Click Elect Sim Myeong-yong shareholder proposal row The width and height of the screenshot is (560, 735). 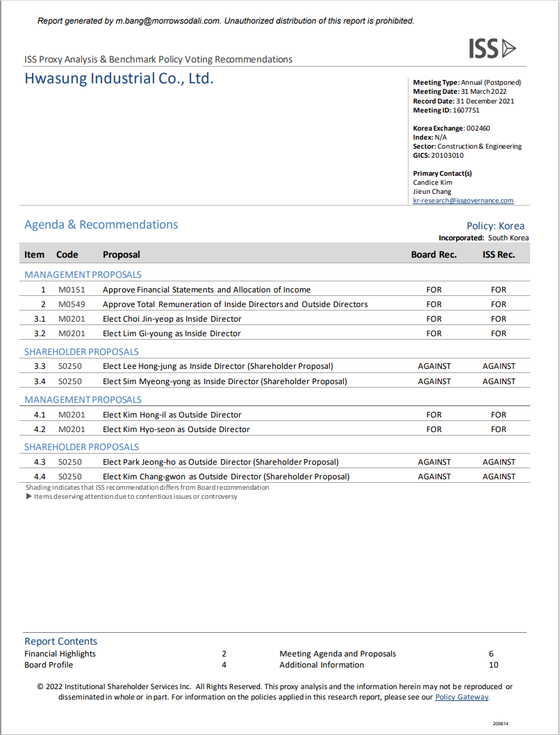[x=275, y=381]
